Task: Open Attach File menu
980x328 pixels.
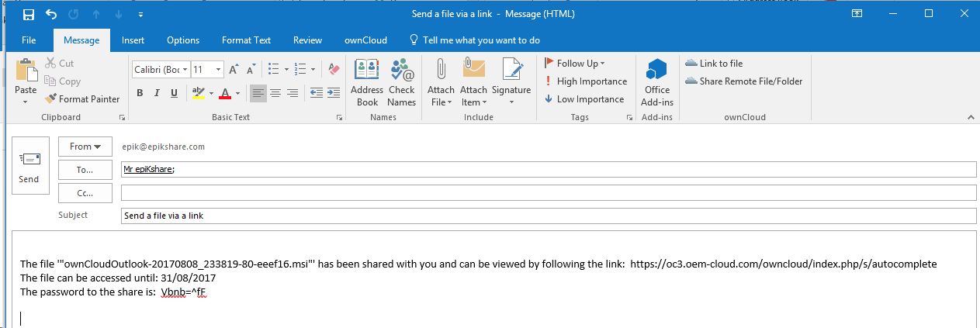Action: click(441, 82)
